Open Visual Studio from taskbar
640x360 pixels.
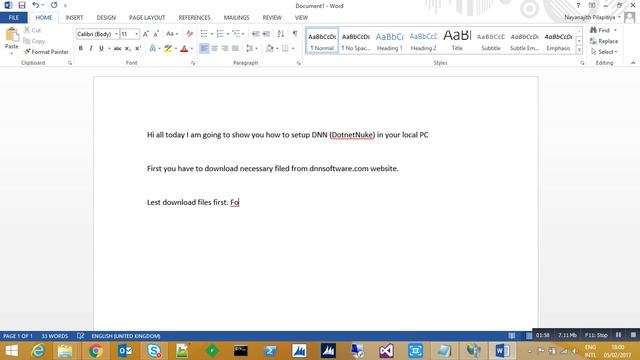(386, 351)
